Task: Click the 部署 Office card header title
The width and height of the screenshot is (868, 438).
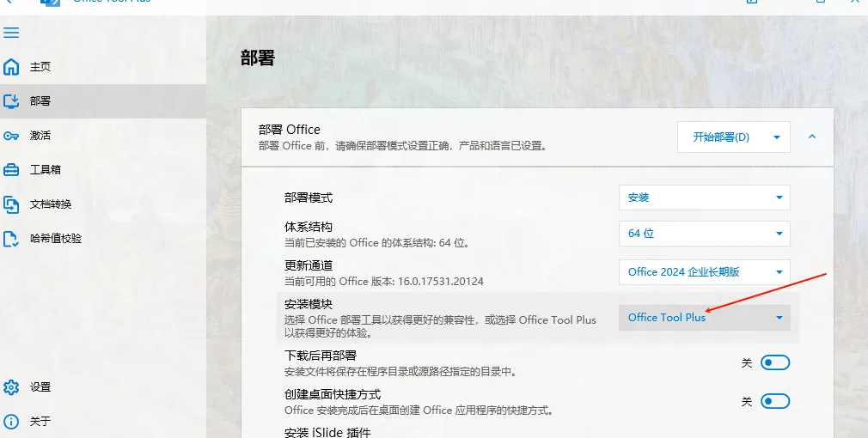Action: click(290, 130)
